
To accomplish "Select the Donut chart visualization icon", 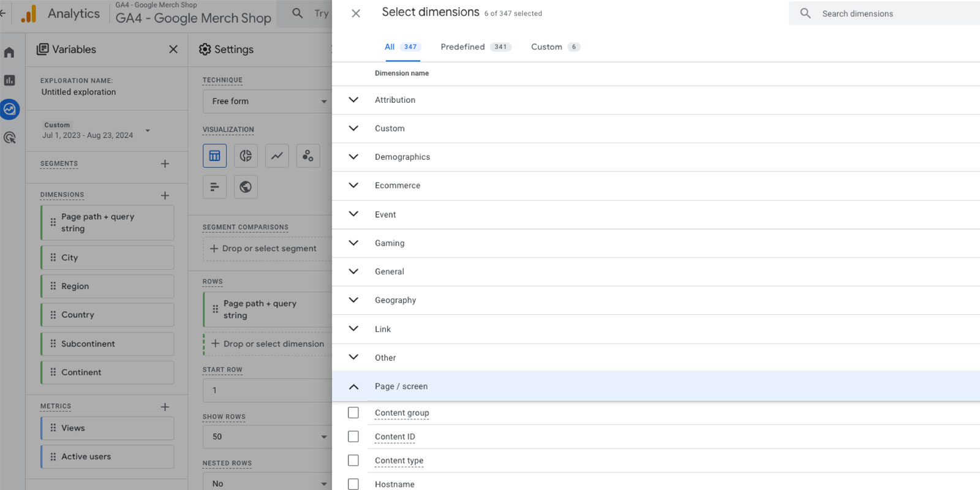I will [246, 156].
